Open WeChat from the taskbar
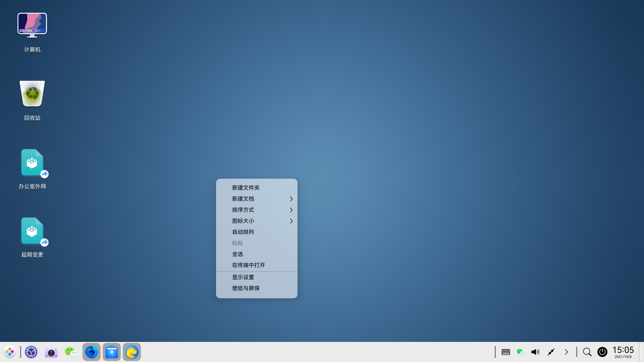The height and width of the screenshot is (362, 644). coord(71,352)
